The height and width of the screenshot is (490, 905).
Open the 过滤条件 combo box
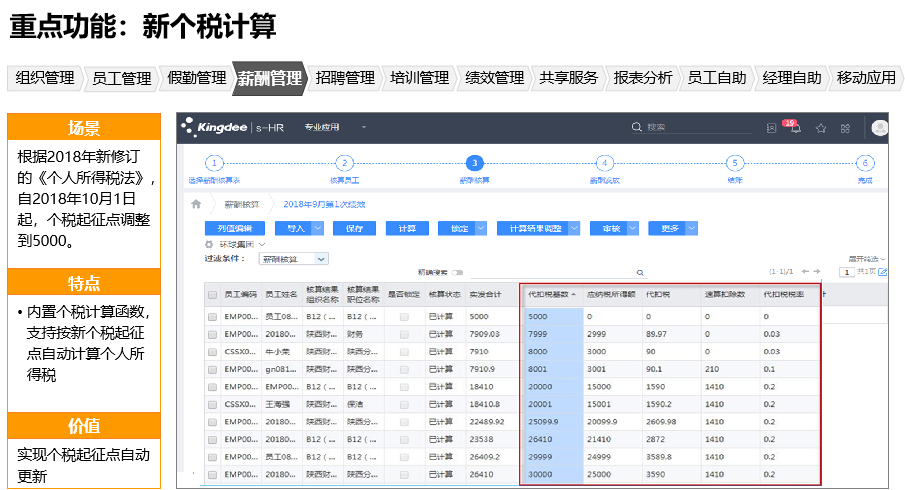(x=294, y=259)
